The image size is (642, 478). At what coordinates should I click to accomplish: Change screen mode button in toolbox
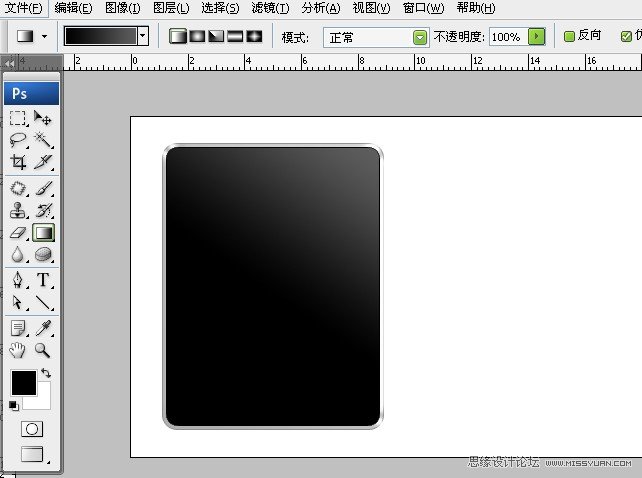coord(32,454)
